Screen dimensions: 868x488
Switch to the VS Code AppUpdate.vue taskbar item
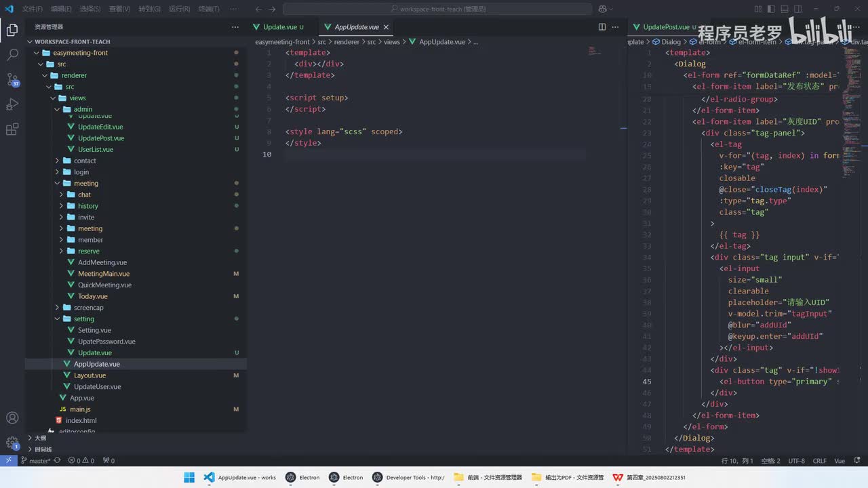coord(241,477)
